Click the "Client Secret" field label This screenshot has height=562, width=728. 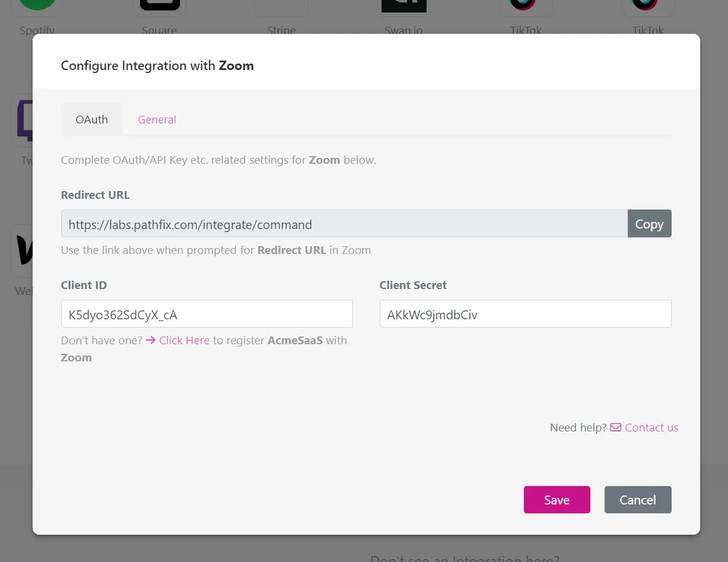click(x=413, y=285)
